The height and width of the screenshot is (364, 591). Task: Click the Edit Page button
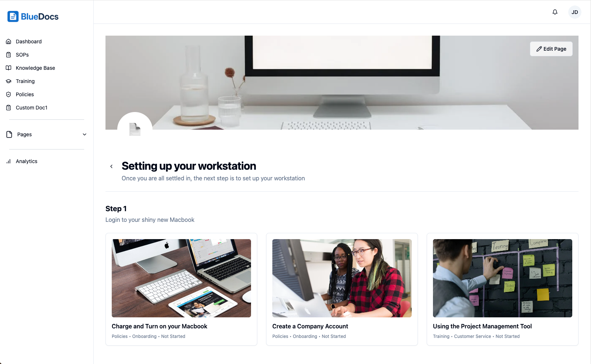[x=551, y=49]
